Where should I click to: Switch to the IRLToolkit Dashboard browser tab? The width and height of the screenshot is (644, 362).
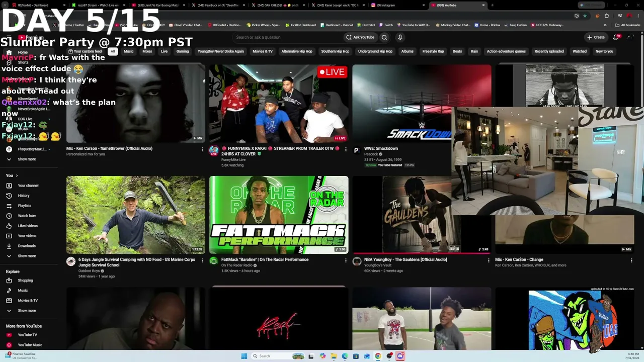pos(34,5)
